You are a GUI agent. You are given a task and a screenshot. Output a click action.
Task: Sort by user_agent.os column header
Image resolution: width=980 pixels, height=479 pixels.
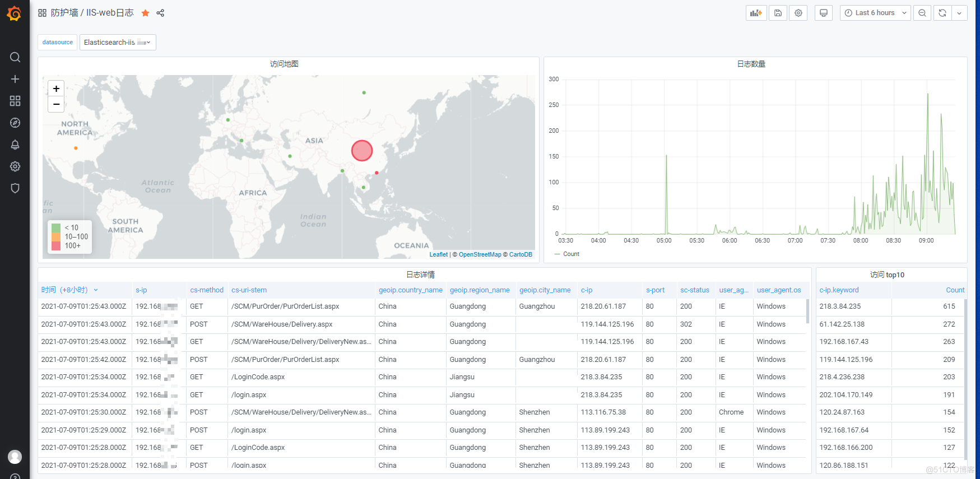(x=779, y=290)
